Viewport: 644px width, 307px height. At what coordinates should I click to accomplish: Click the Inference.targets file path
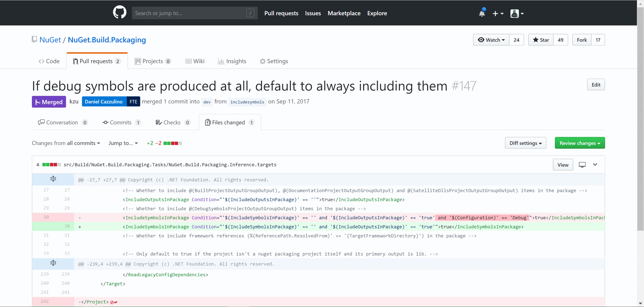[170, 165]
